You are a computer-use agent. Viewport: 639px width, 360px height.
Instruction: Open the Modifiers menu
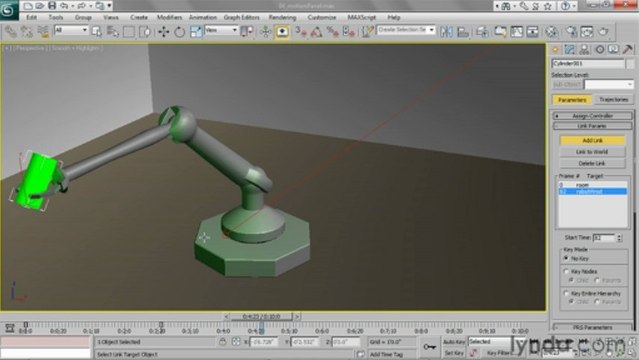pos(170,18)
